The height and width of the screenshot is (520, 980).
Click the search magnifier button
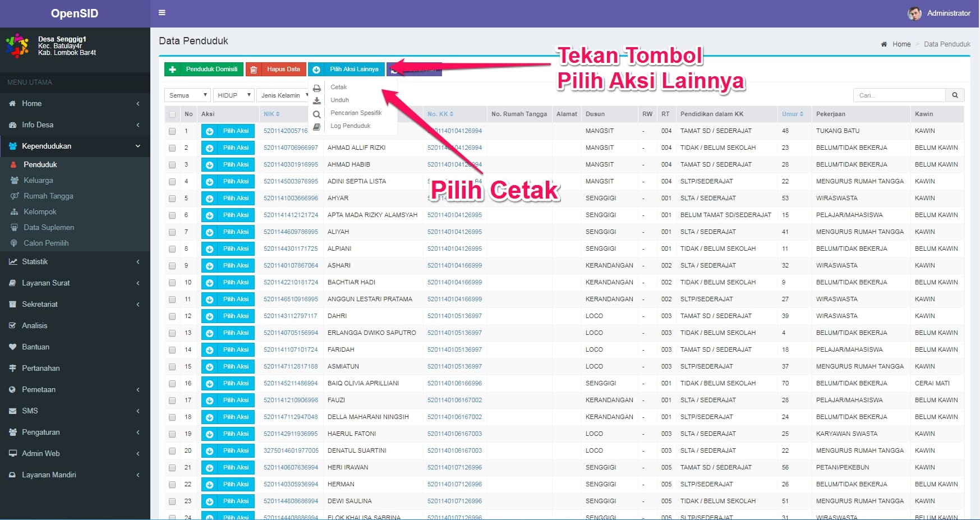pyautogui.click(x=955, y=95)
